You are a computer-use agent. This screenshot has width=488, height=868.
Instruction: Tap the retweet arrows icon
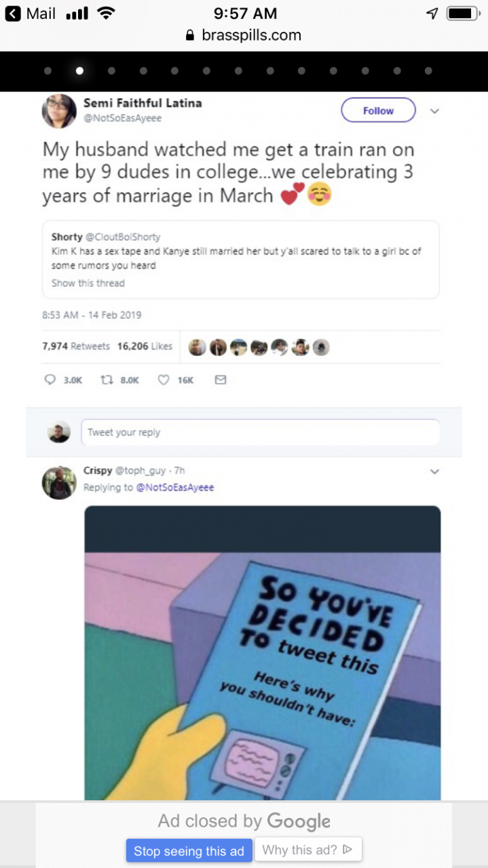106,380
